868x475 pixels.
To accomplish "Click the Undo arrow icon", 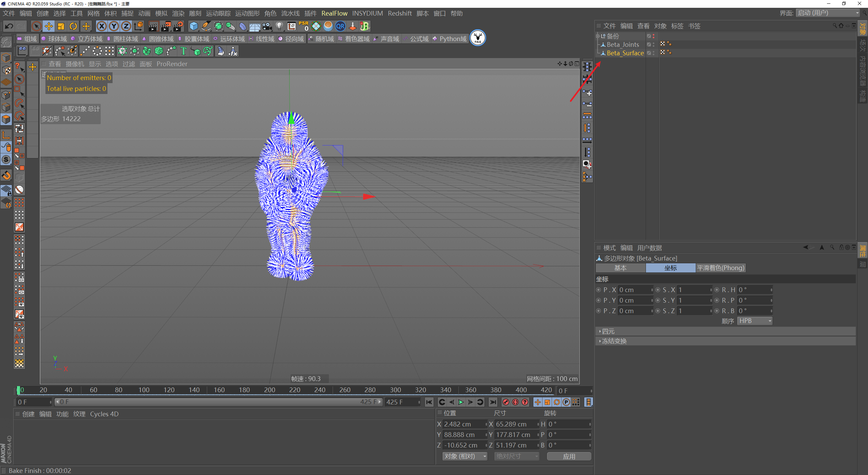I will coord(9,26).
